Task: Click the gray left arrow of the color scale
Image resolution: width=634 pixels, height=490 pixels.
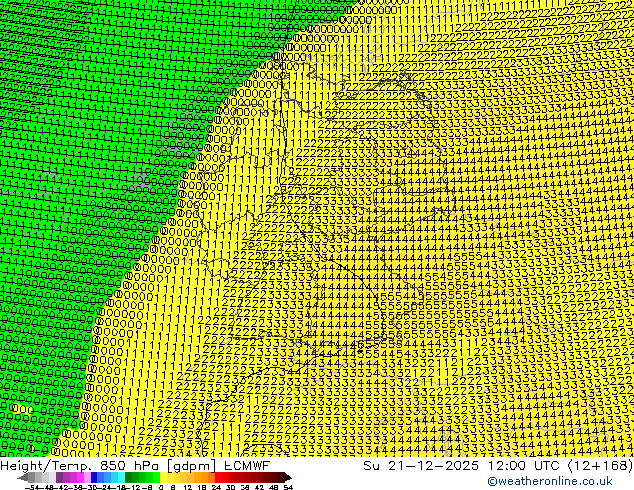Action: 23,478
